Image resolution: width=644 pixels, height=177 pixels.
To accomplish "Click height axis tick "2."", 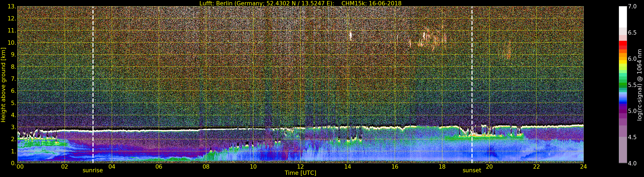I will click(x=14, y=139).
